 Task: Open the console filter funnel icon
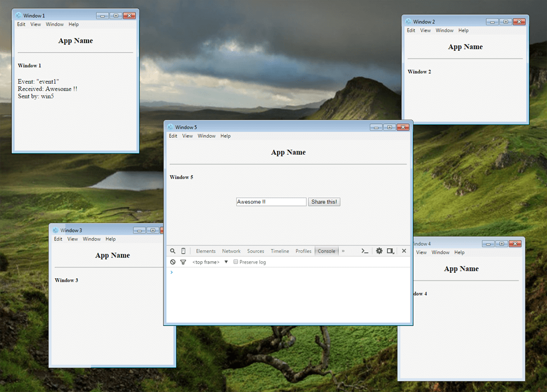[183, 262]
